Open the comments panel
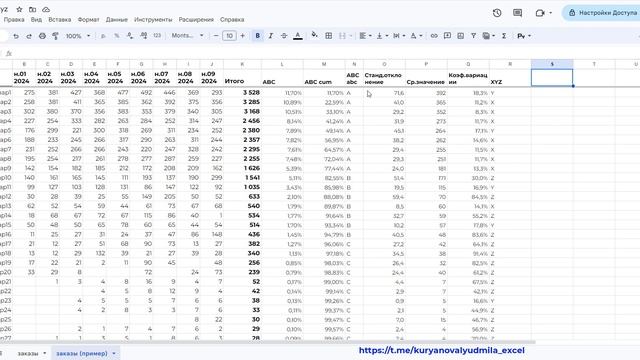This screenshot has height=360, width=640. [518, 13]
